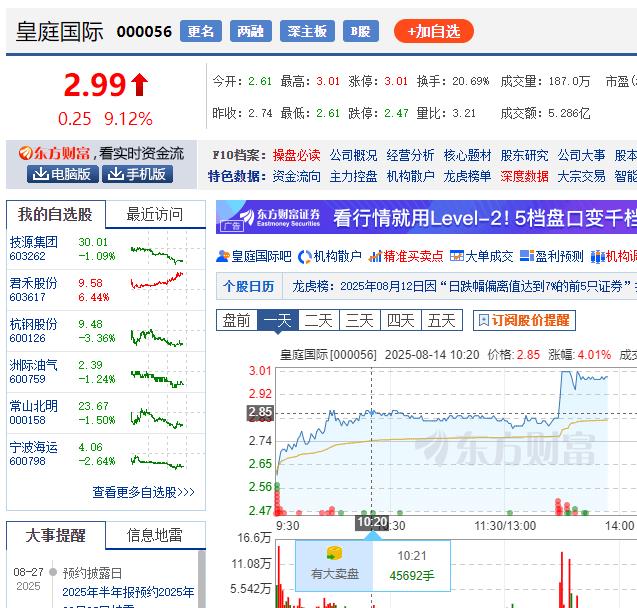Image resolution: width=637 pixels, height=608 pixels.
Task: Open 操盘必读 F10 link
Action: pyautogui.click(x=297, y=155)
